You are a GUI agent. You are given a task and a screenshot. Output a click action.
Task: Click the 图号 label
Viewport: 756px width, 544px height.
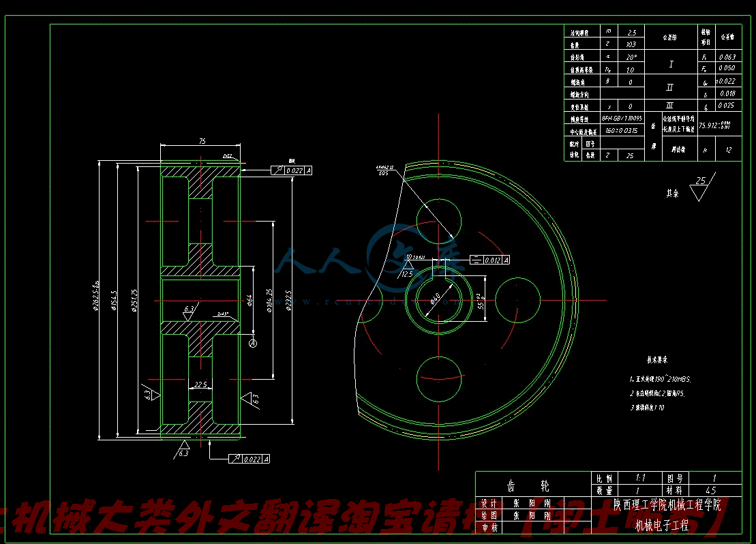(675, 478)
